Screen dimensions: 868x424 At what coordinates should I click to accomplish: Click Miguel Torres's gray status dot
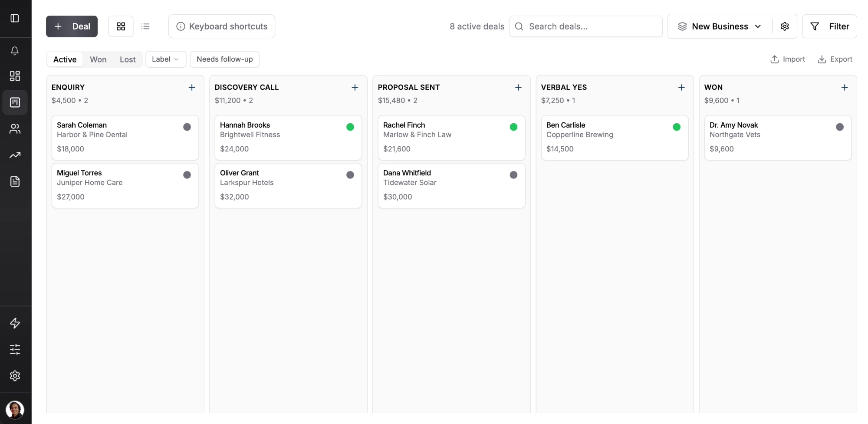187,175
